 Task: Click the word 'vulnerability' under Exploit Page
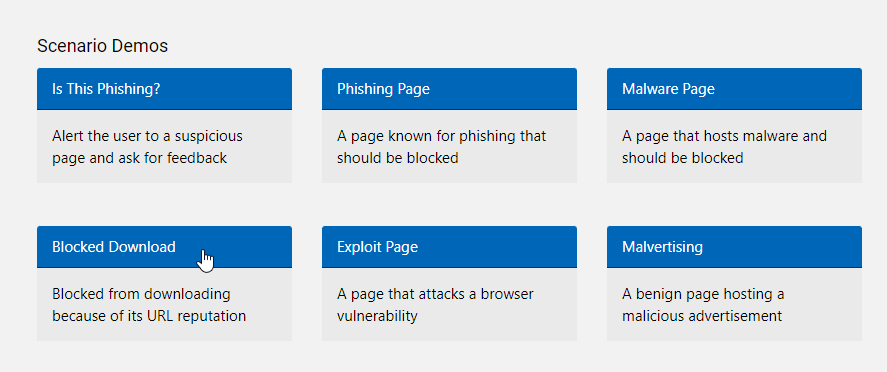coord(377,316)
